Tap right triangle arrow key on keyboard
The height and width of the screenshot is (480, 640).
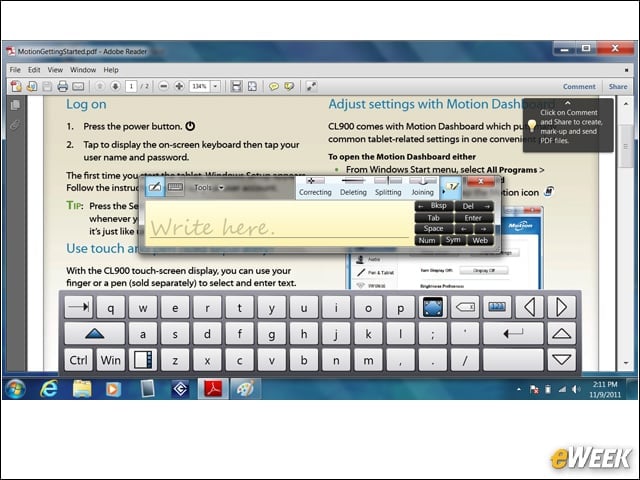tap(562, 307)
